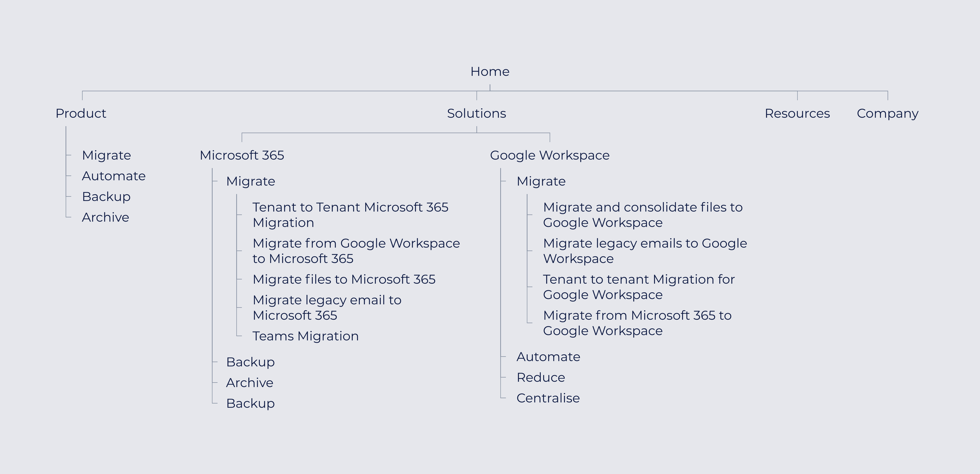
Task: Open the Solutions sitemap node
Action: coord(476,113)
